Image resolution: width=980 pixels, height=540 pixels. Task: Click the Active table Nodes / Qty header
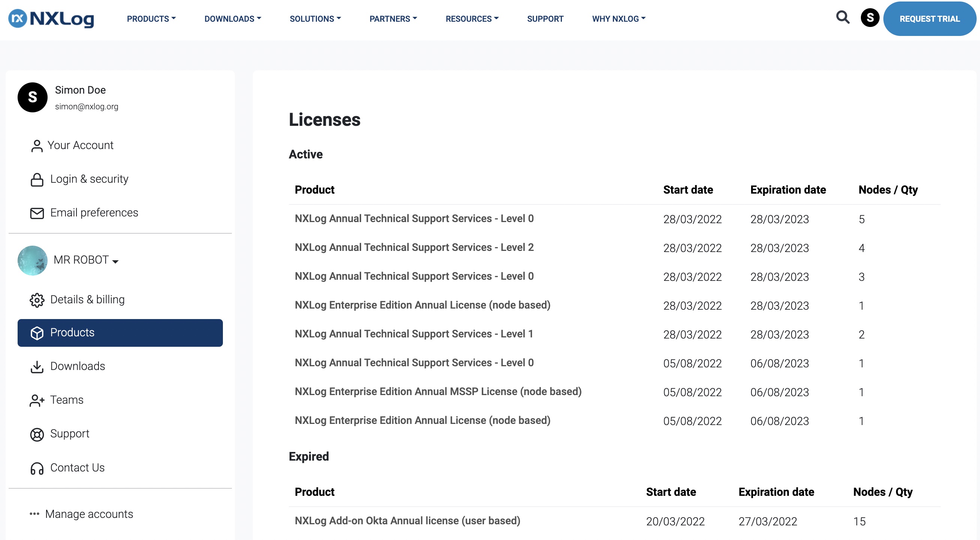pyautogui.click(x=888, y=190)
